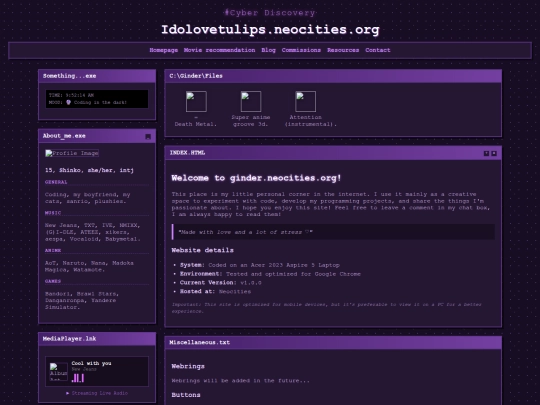540x405 pixels.
Task: Open the Blog page
Action: (x=268, y=50)
